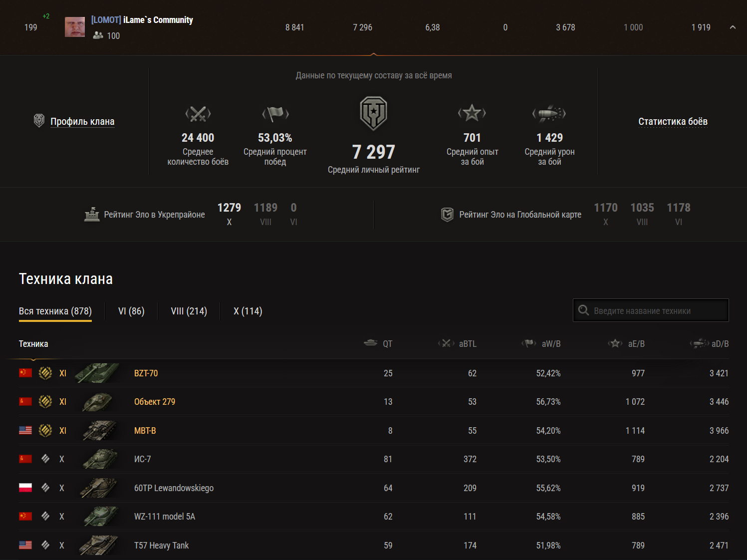Click the LOMOT clan avatar image
This screenshot has width=747, height=560.
tap(75, 27)
